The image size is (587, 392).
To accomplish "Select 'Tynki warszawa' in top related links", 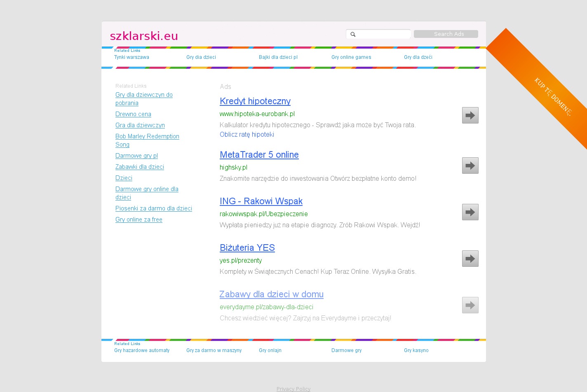I will pos(131,57).
